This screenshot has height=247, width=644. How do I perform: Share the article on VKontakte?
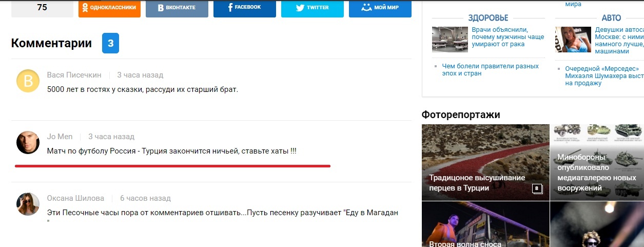coord(177,8)
